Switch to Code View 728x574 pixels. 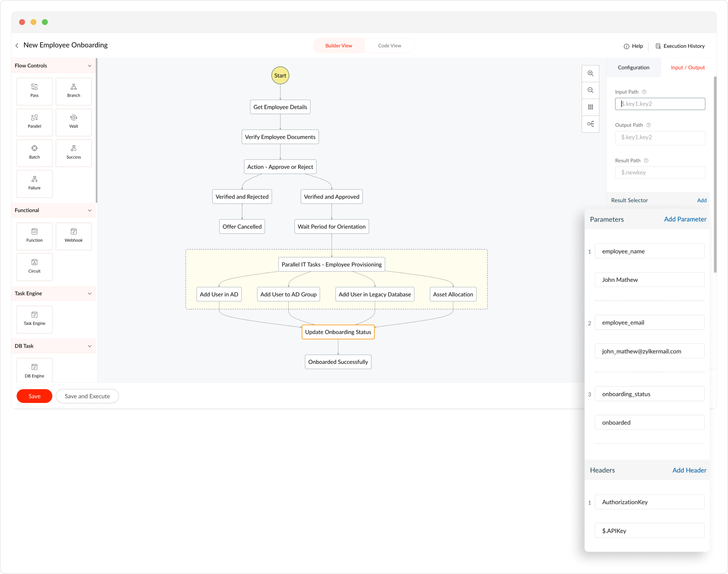coord(389,46)
